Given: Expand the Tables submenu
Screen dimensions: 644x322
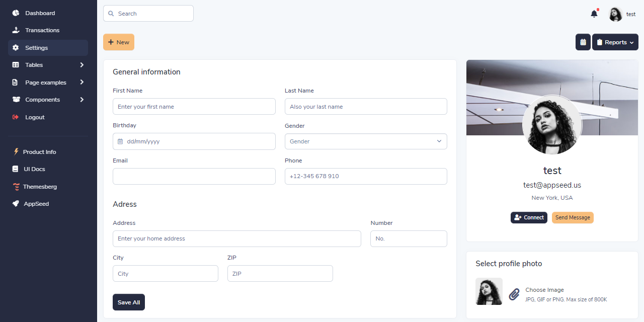Looking at the screenshot, I should (x=82, y=65).
